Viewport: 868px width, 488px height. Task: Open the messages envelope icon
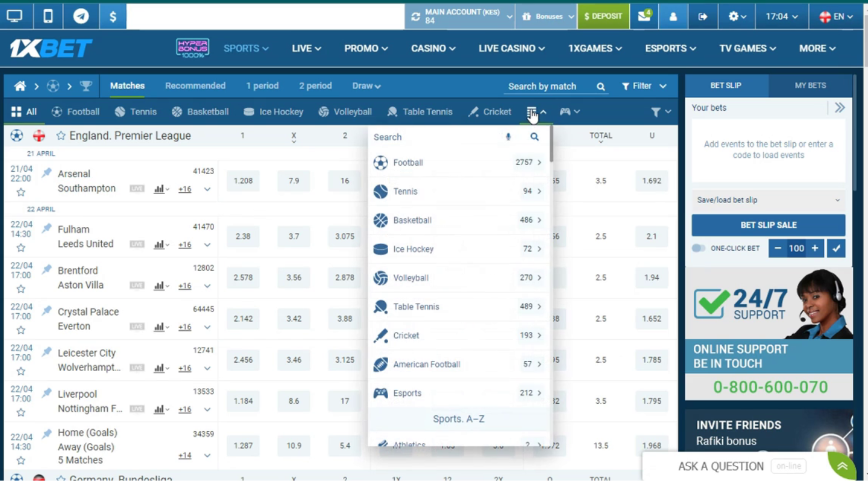pos(644,16)
